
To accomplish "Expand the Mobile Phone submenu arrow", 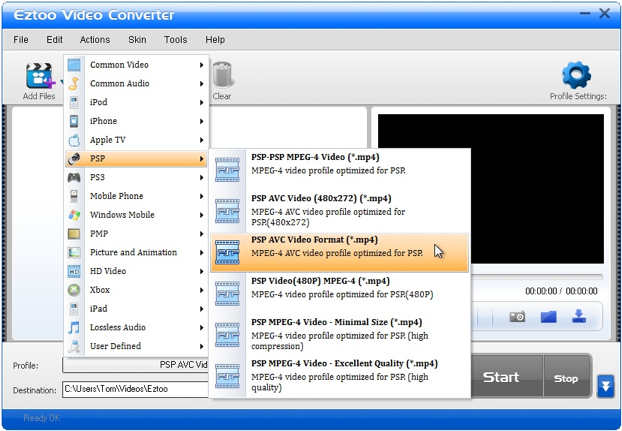I will [202, 196].
